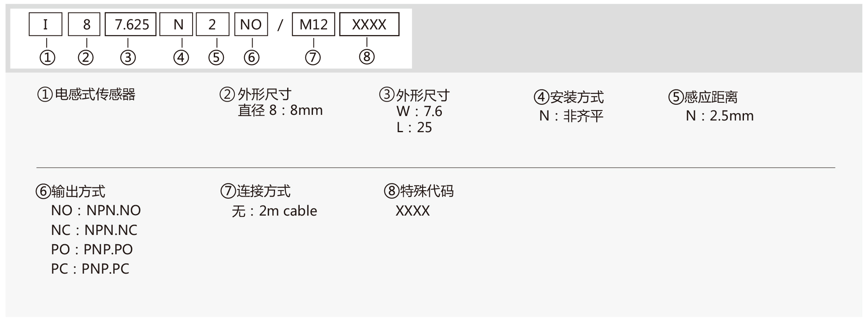868x324 pixels.
Task: Select the circled number 3 marker
Action: 128,58
